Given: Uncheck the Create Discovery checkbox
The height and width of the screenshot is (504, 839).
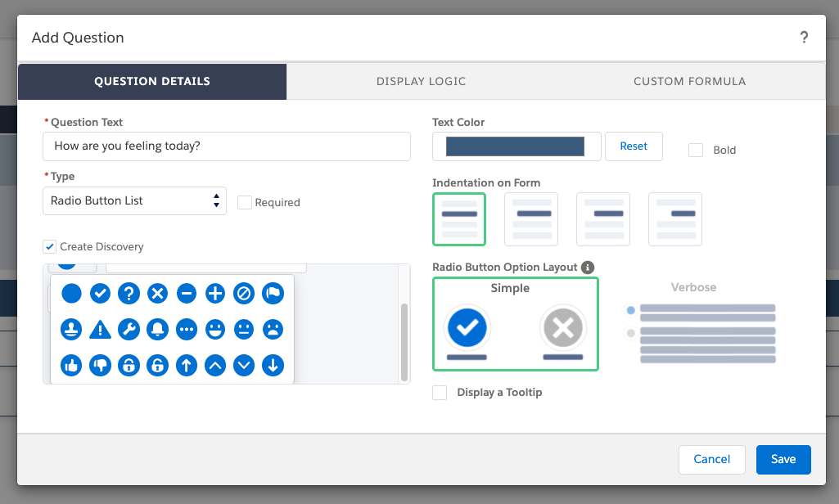Looking at the screenshot, I should 50,246.
